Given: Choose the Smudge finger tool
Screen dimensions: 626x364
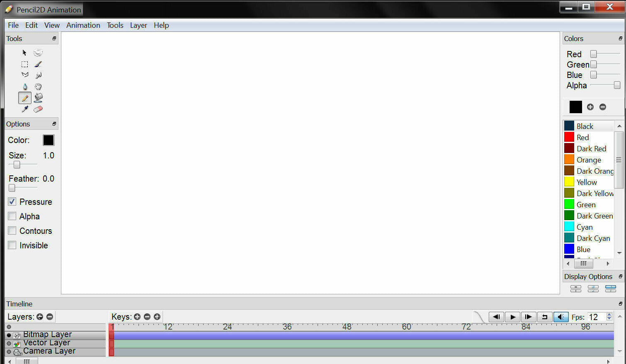Looking at the screenshot, I should click(38, 75).
